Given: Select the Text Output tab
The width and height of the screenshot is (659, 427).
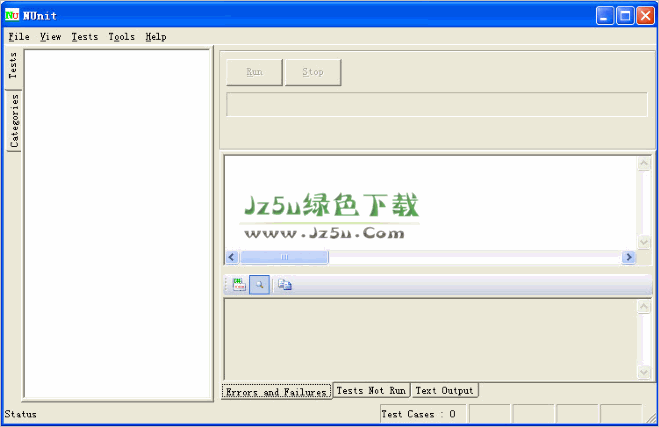Looking at the screenshot, I should pos(444,390).
